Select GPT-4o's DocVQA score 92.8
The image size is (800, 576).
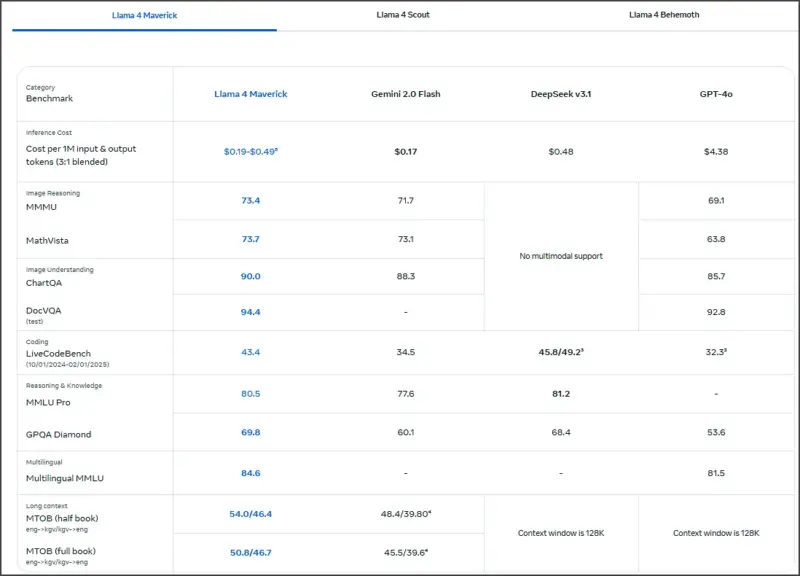pos(716,312)
